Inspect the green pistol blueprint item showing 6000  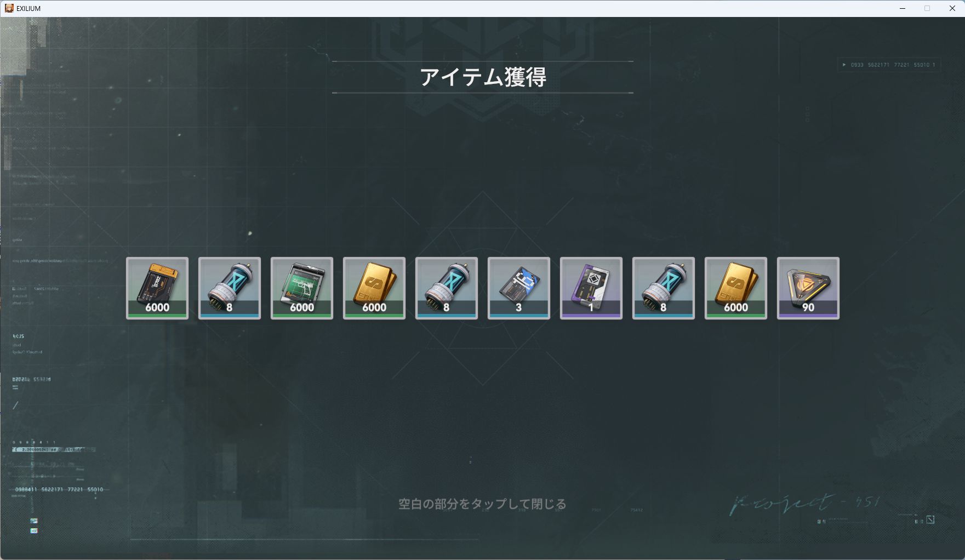click(302, 288)
